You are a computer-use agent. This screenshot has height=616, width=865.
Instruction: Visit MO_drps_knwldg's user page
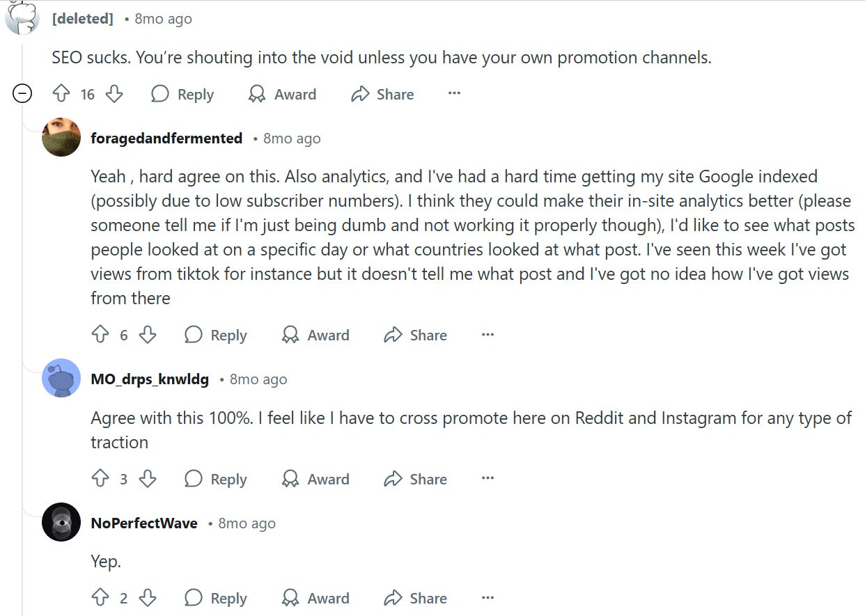(149, 379)
